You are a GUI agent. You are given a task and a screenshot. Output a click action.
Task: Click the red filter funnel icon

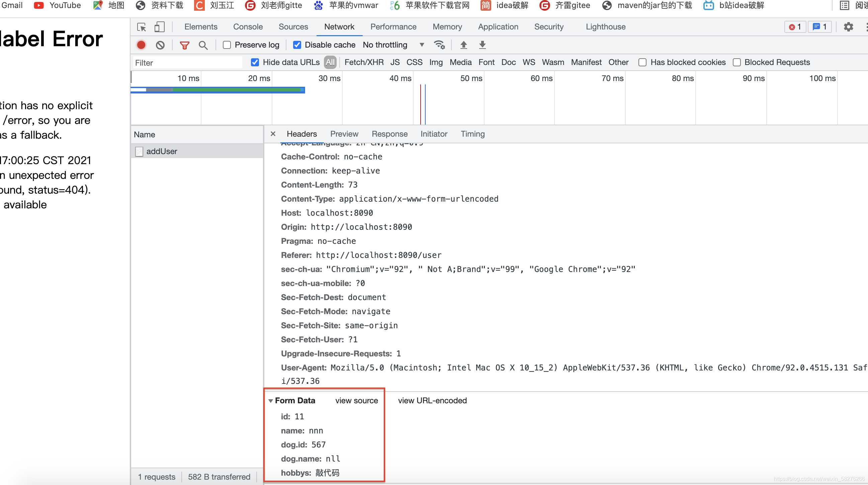pos(184,45)
